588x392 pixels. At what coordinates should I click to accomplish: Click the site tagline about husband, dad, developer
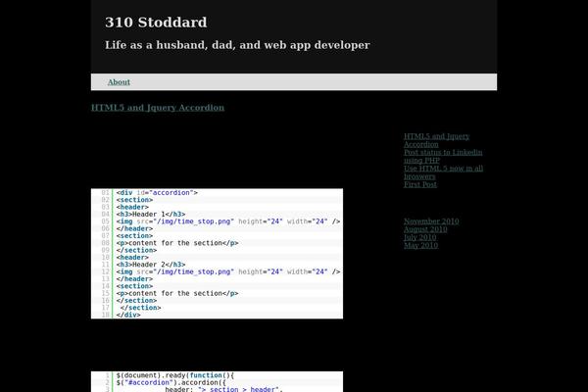pyautogui.click(x=237, y=45)
